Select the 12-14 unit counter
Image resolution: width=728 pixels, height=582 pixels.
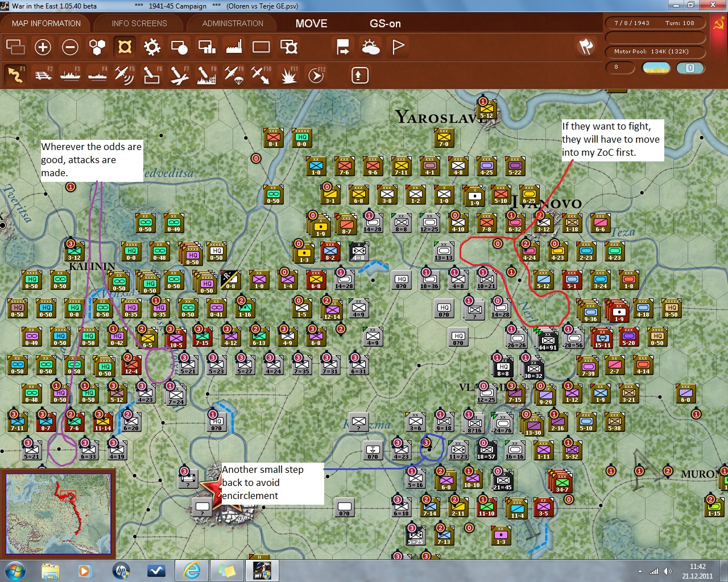tap(332, 310)
